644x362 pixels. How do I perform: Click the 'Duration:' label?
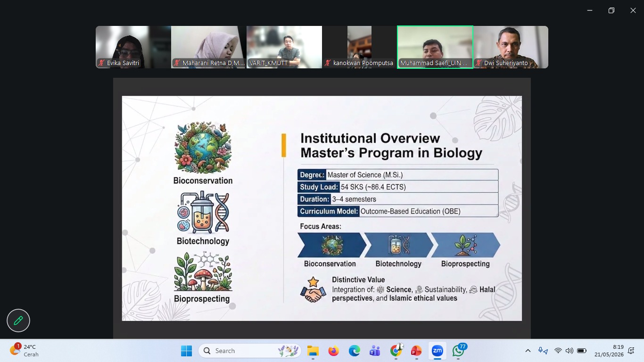point(314,199)
